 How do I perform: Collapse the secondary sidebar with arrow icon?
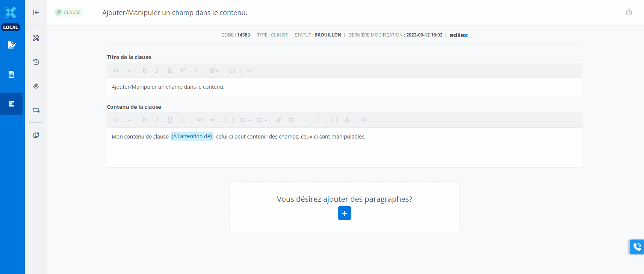point(36,12)
